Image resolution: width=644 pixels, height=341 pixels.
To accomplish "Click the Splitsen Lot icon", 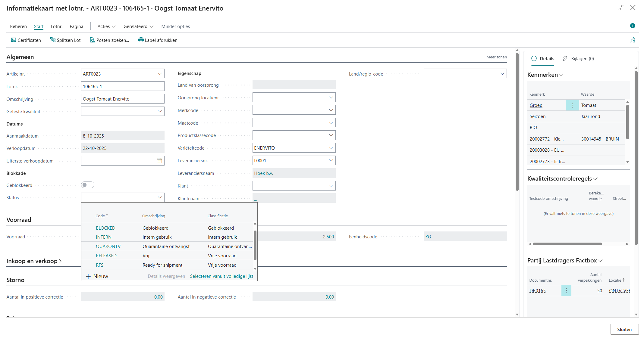I will click(53, 40).
